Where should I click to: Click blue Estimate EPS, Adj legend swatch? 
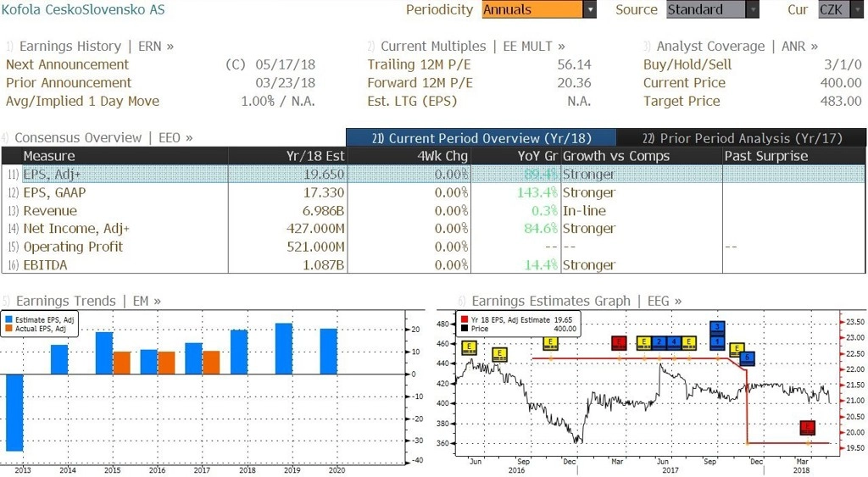(8, 320)
